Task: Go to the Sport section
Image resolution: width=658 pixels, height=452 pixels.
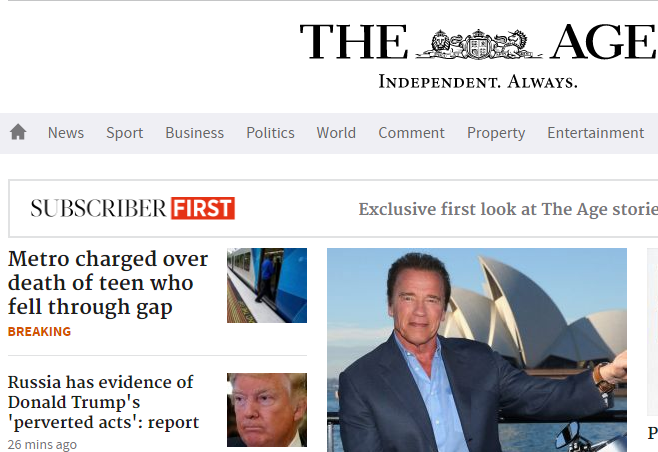Action: pyautogui.click(x=125, y=133)
